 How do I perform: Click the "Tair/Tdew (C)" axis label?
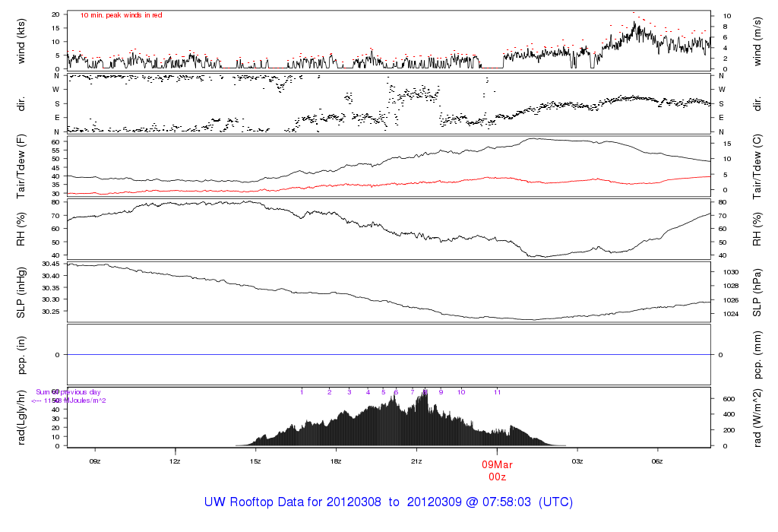click(x=757, y=166)
